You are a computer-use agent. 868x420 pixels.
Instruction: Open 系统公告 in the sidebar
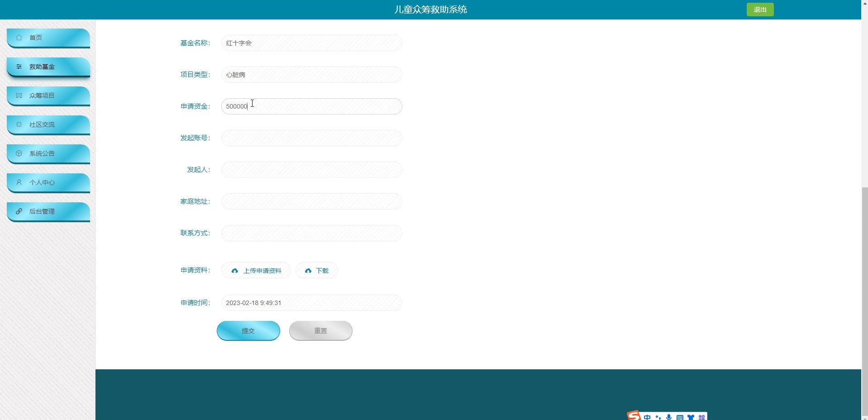click(x=48, y=154)
